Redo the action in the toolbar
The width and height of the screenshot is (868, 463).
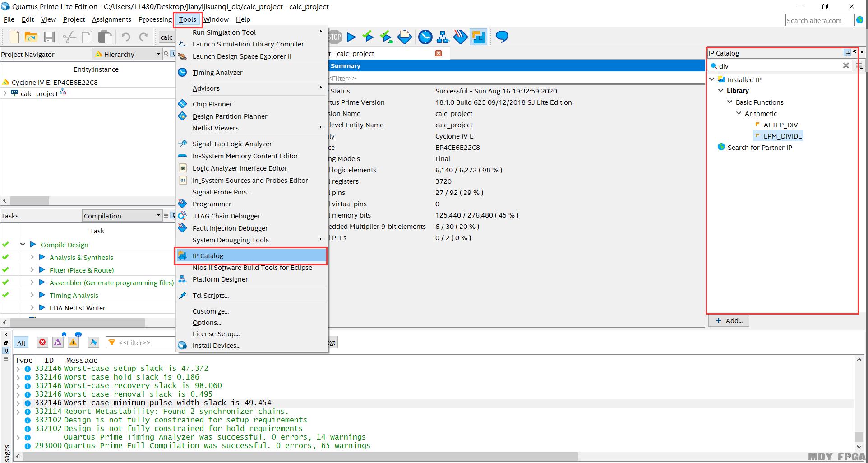pyautogui.click(x=143, y=37)
